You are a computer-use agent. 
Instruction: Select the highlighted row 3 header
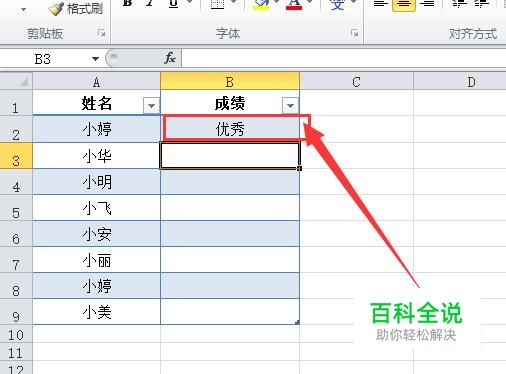pyautogui.click(x=16, y=156)
